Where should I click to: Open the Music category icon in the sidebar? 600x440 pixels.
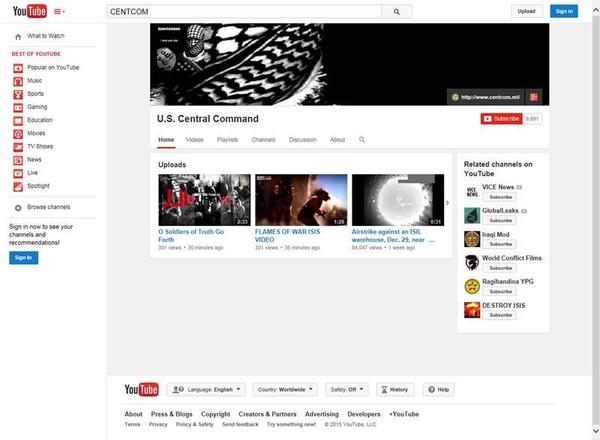pyautogui.click(x=18, y=80)
